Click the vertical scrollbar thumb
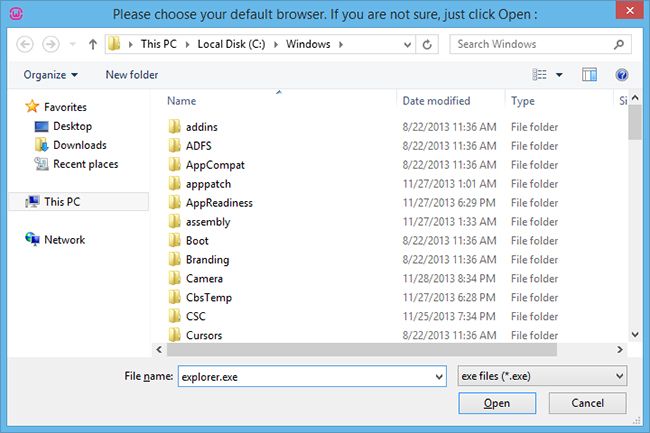Screen dimensions: 650x433 tap(635, 122)
